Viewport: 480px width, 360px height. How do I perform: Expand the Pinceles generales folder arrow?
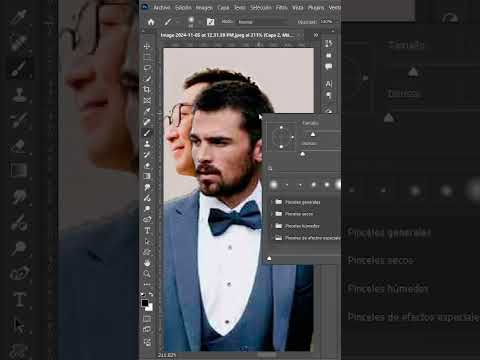(272, 202)
